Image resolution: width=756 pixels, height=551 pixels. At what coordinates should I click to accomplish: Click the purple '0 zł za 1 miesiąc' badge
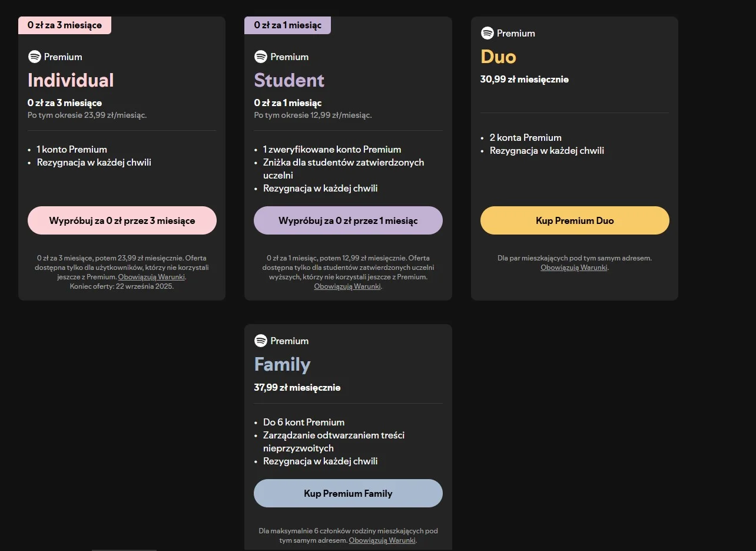[x=287, y=25]
